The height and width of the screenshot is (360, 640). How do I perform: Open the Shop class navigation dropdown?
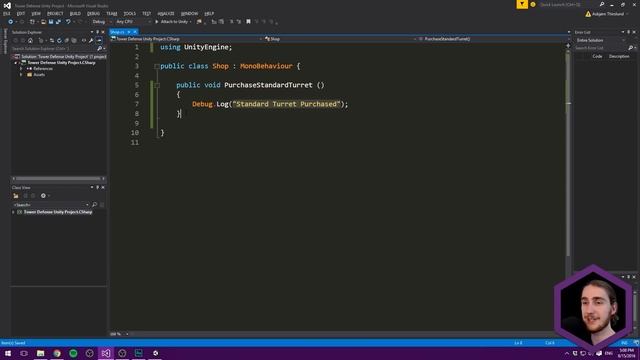pos(340,39)
